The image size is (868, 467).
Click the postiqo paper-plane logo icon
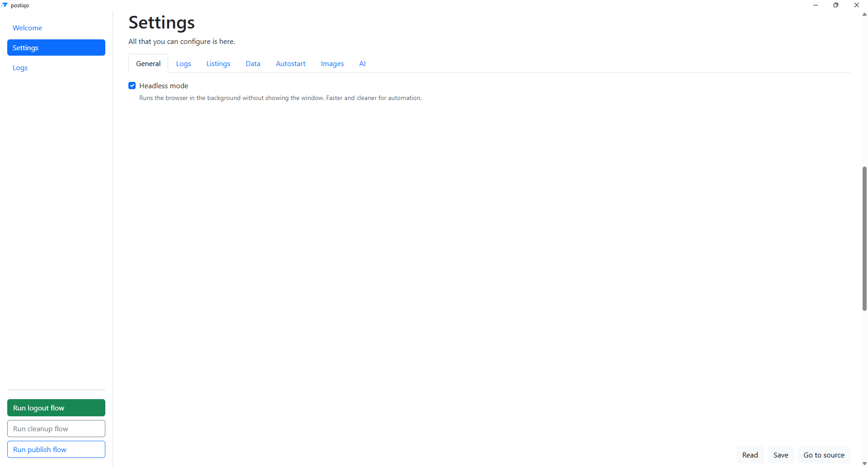(x=5, y=5)
